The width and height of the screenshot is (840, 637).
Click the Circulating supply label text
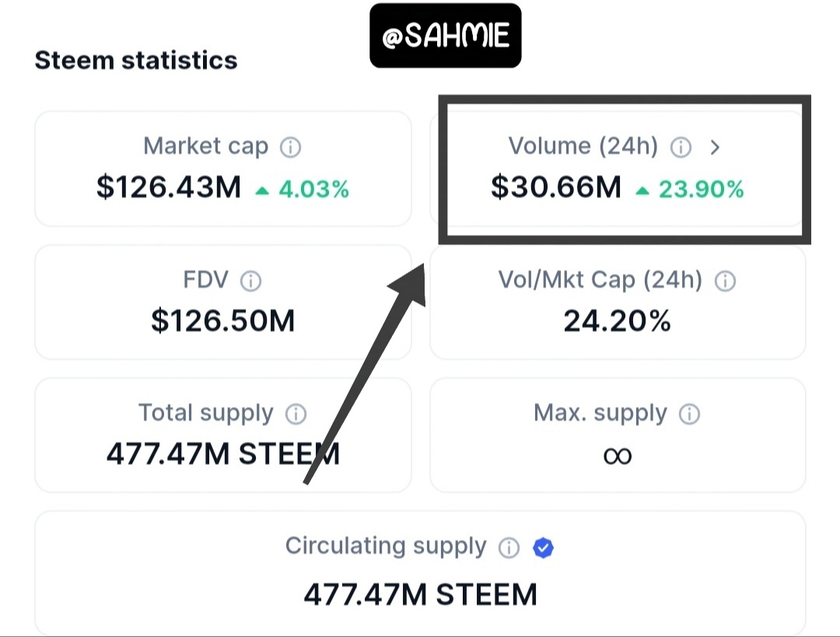(x=386, y=546)
